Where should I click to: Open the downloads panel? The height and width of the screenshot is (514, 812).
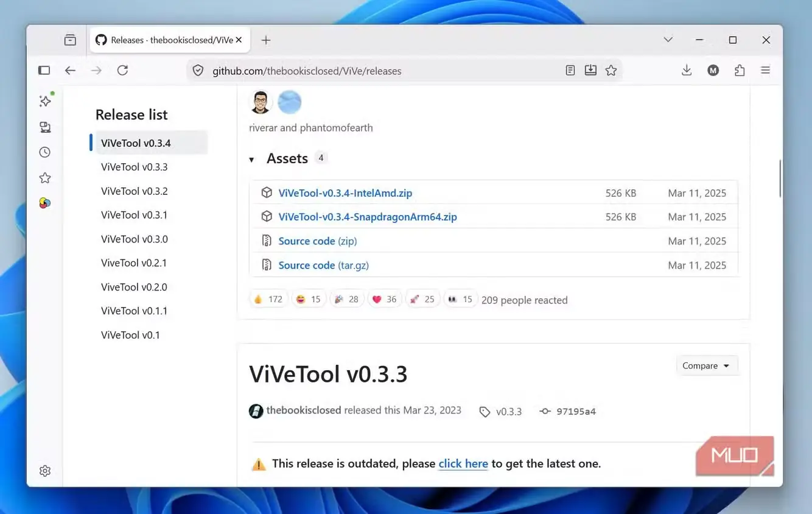(x=687, y=71)
